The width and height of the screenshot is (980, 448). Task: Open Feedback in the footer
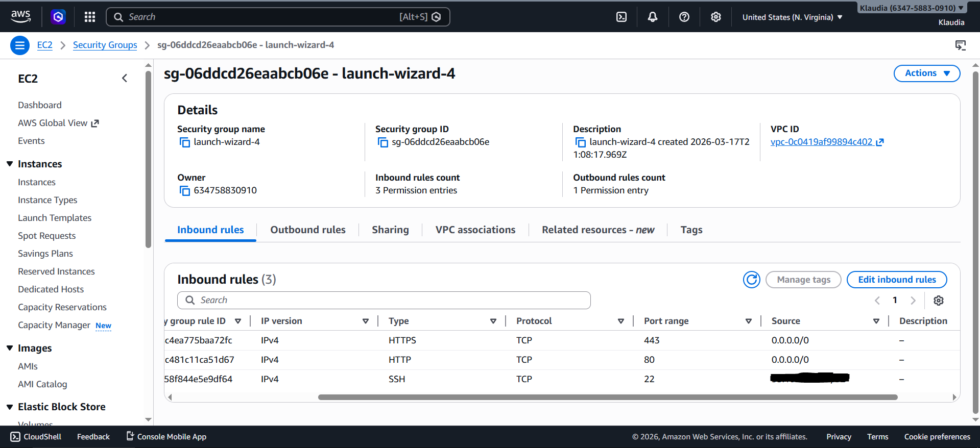pyautogui.click(x=93, y=437)
